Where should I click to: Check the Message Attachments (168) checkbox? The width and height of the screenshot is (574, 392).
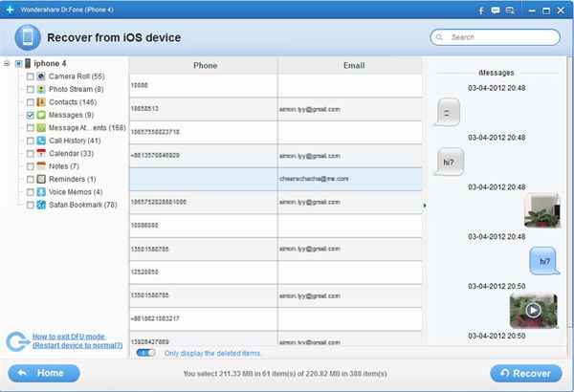click(x=30, y=128)
